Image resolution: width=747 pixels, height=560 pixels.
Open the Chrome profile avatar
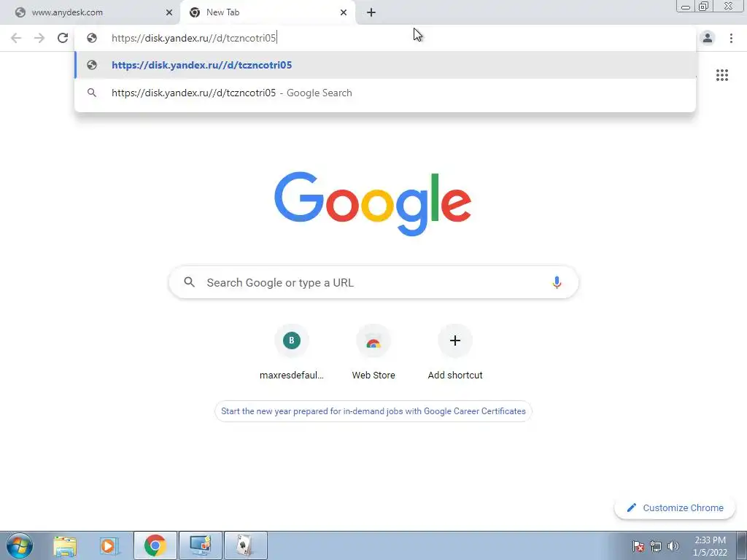(x=708, y=38)
